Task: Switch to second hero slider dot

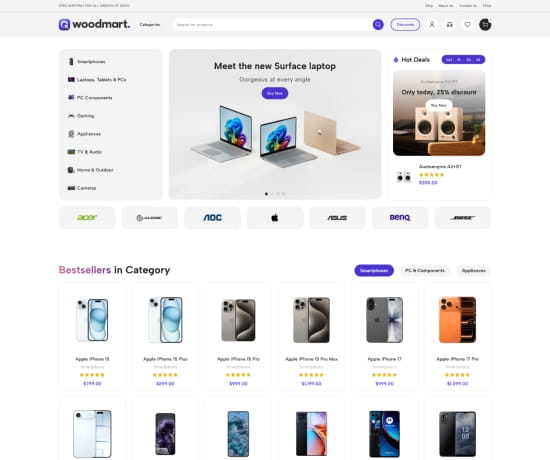Action: click(272, 194)
